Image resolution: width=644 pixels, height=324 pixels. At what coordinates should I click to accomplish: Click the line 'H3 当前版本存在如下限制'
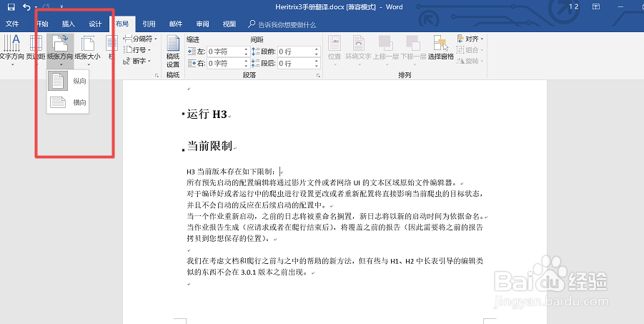[232, 172]
